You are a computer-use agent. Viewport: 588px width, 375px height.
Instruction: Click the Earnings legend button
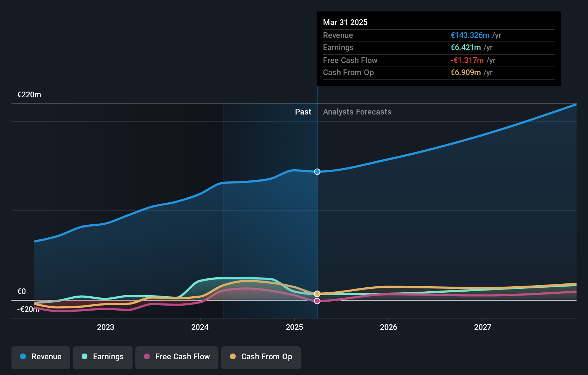pyautogui.click(x=103, y=357)
